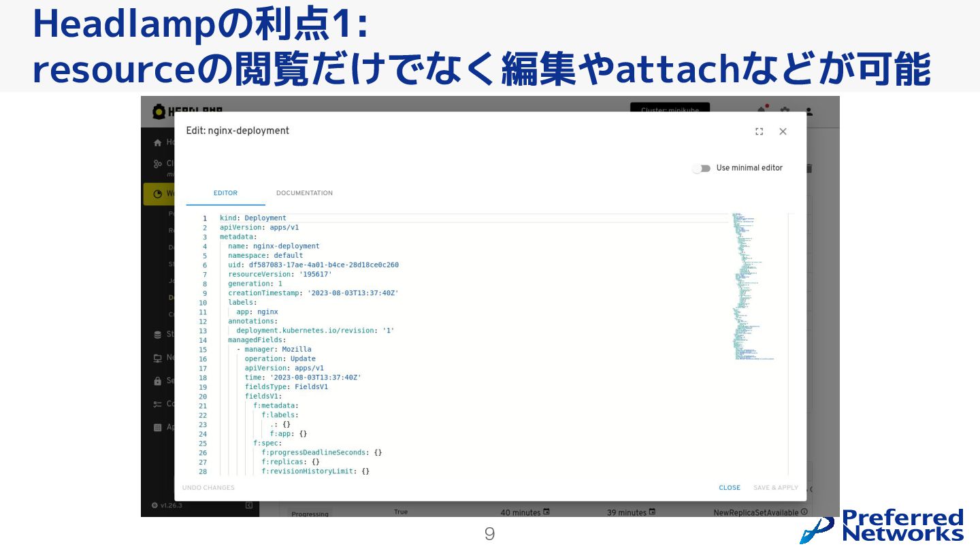
Task: Click the 'metadata:' line 3
Action: (x=238, y=237)
